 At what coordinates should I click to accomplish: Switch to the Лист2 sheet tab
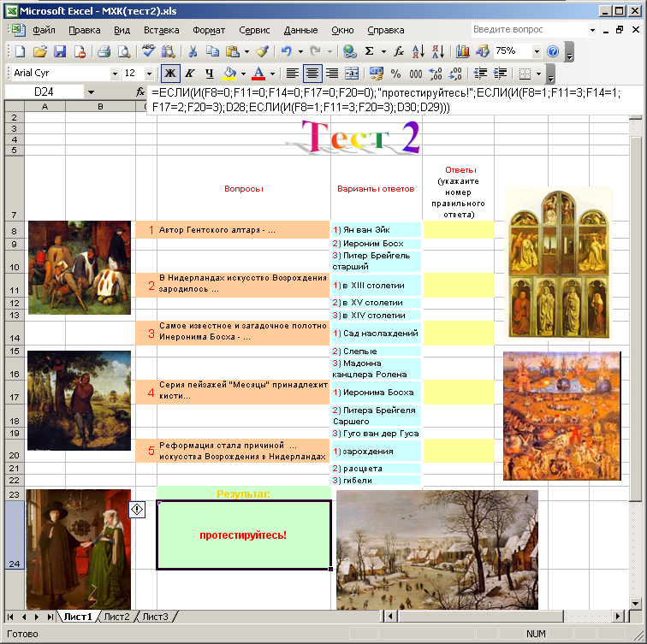[116, 617]
